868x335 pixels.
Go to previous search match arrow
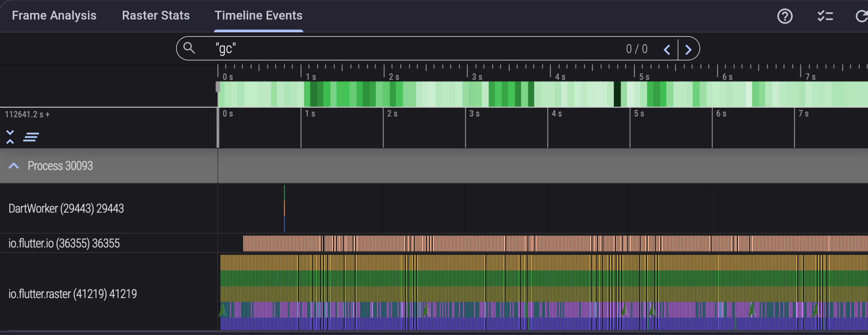coord(667,49)
